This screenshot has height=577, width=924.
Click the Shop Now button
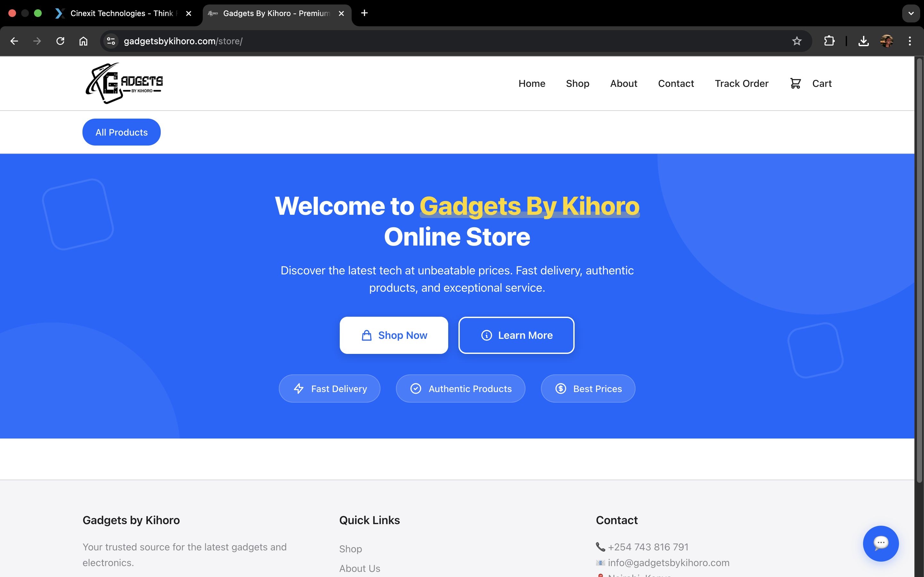[x=394, y=335]
